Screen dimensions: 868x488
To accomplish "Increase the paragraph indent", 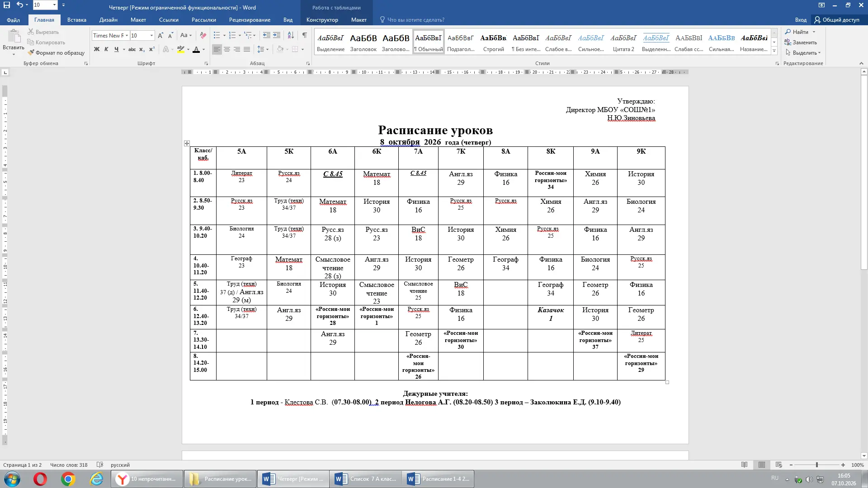I will (277, 35).
